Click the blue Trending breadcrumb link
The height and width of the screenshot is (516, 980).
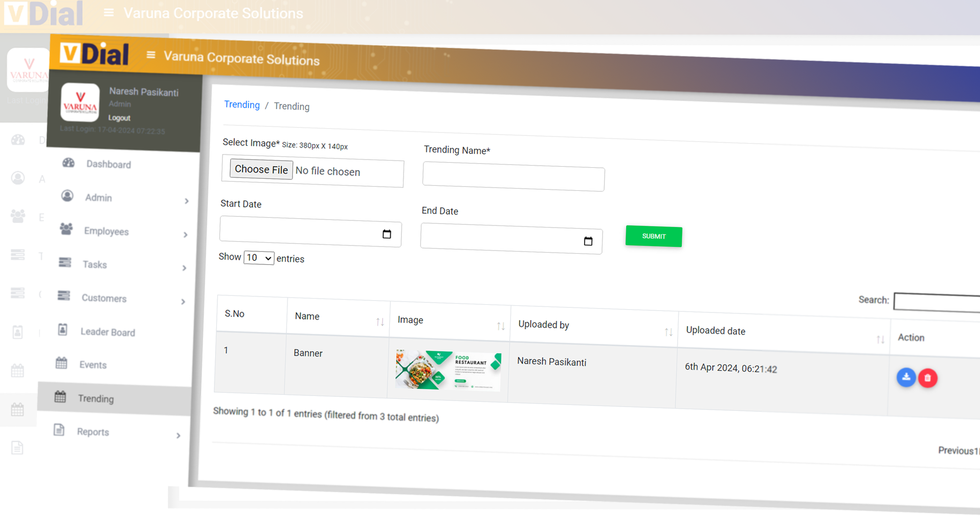pyautogui.click(x=242, y=104)
